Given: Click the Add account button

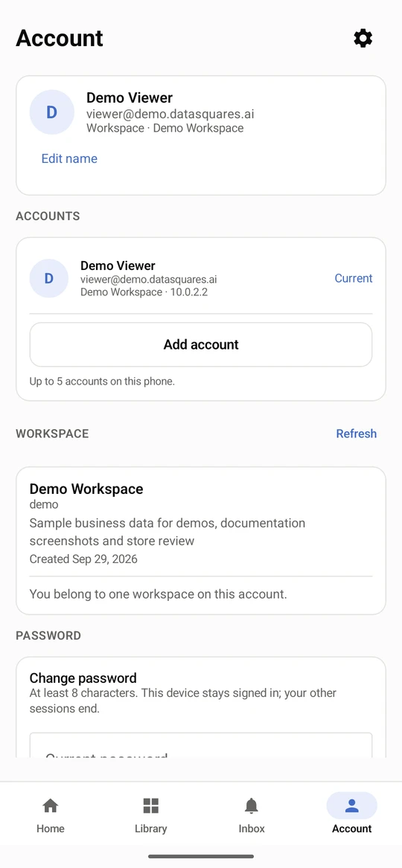Looking at the screenshot, I should click(201, 344).
